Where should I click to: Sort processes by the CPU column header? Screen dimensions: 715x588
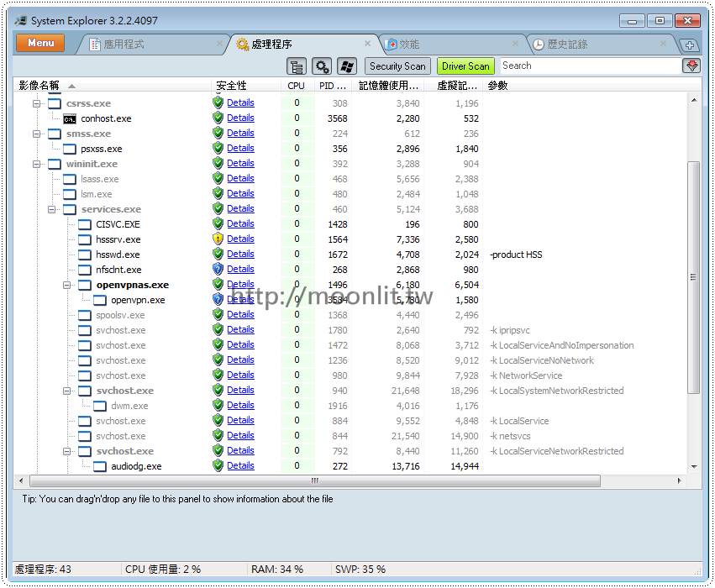pyautogui.click(x=295, y=85)
